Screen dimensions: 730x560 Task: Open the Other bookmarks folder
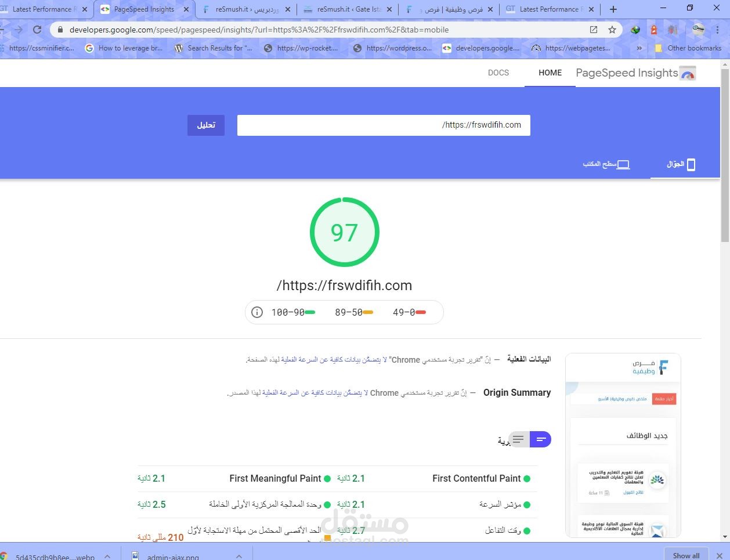point(688,48)
